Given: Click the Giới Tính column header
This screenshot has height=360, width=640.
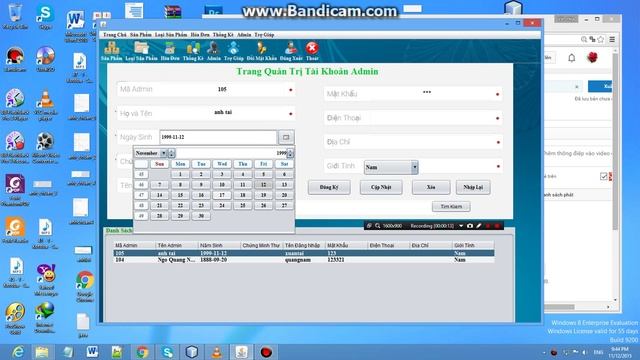Looking at the screenshot, I should click(x=473, y=245).
